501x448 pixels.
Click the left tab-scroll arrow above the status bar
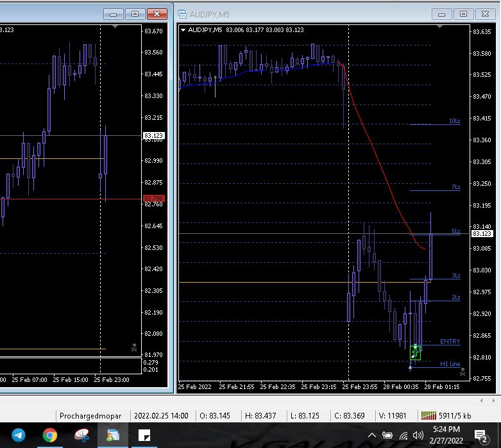click(x=482, y=401)
